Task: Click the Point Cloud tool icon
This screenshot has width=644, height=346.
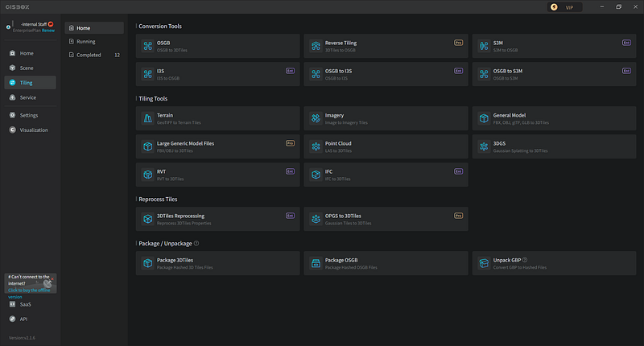Action: coord(316,146)
